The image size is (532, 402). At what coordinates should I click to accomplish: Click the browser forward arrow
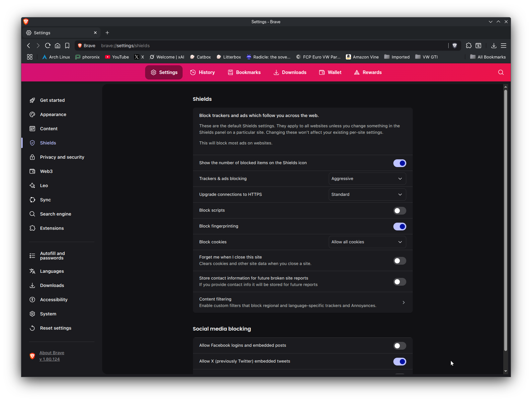[38, 46]
